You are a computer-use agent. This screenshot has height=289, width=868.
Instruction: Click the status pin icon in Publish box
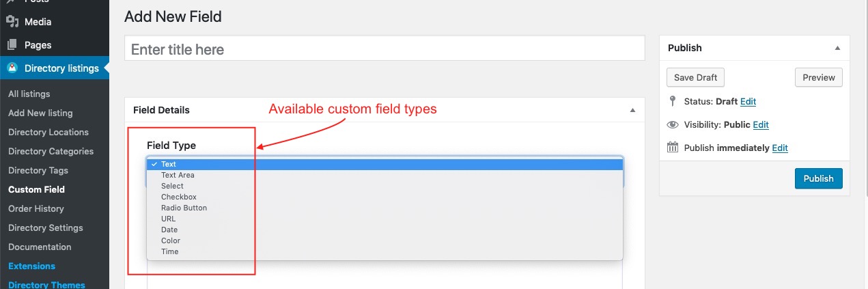click(673, 101)
